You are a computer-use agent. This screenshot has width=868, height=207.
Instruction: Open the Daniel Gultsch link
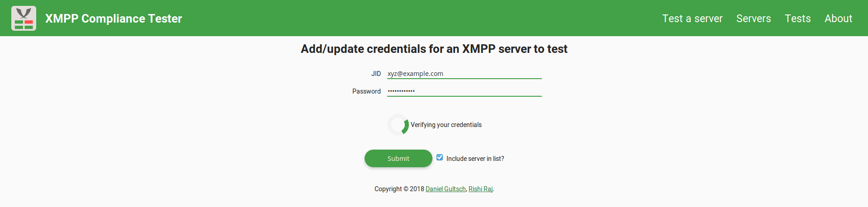click(446, 189)
